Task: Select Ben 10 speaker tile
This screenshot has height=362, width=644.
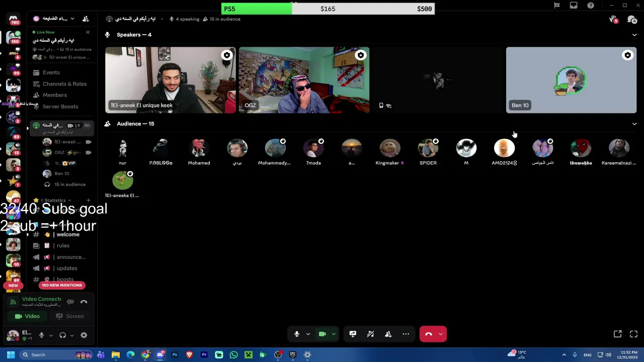Action: pos(571,80)
